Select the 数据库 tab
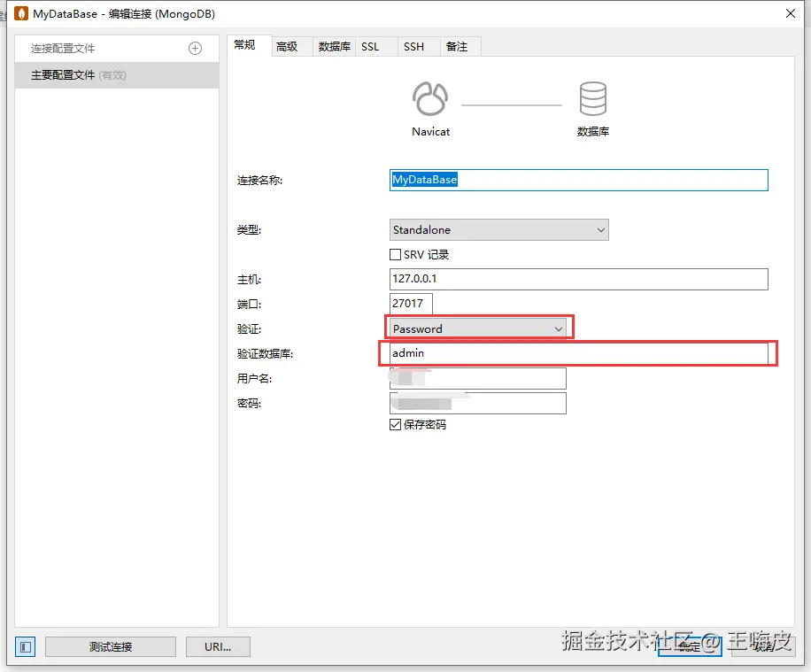Viewport: 811px width, 672px height. tap(333, 45)
